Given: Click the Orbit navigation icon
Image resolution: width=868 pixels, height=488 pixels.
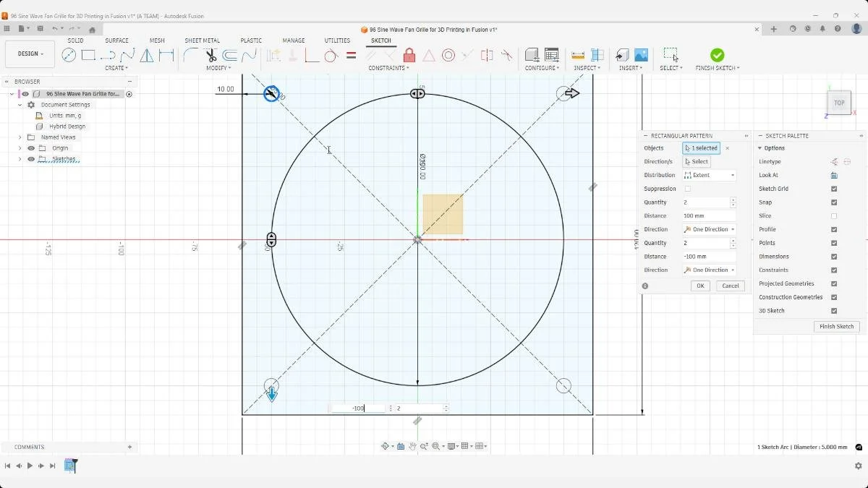Looking at the screenshot, I should click(x=386, y=446).
